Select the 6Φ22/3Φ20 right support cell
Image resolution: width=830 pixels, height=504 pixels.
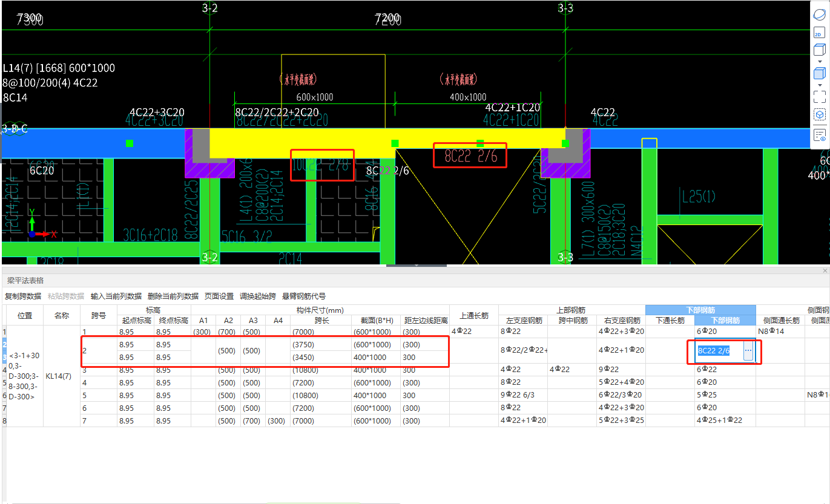(621, 395)
